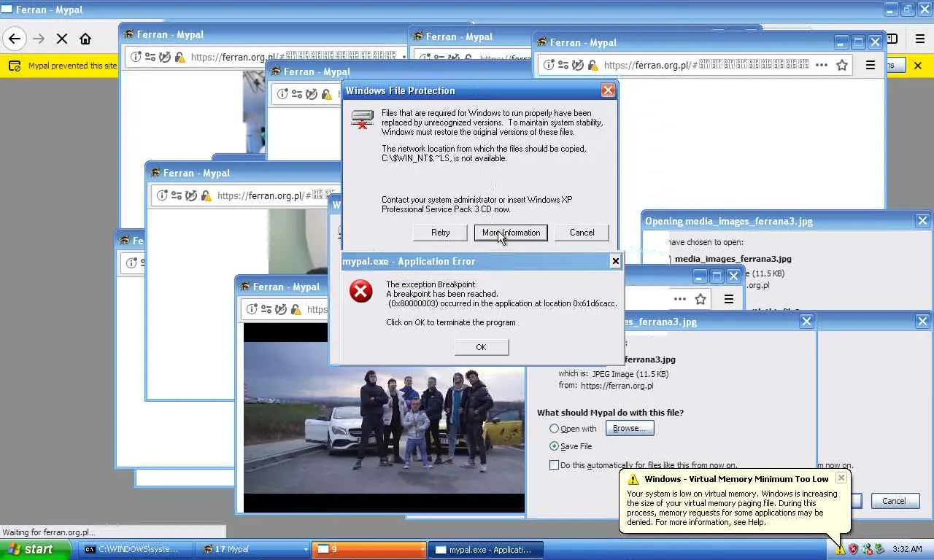Toggle the sidebar icon in main Mypal toolbar

point(892,39)
